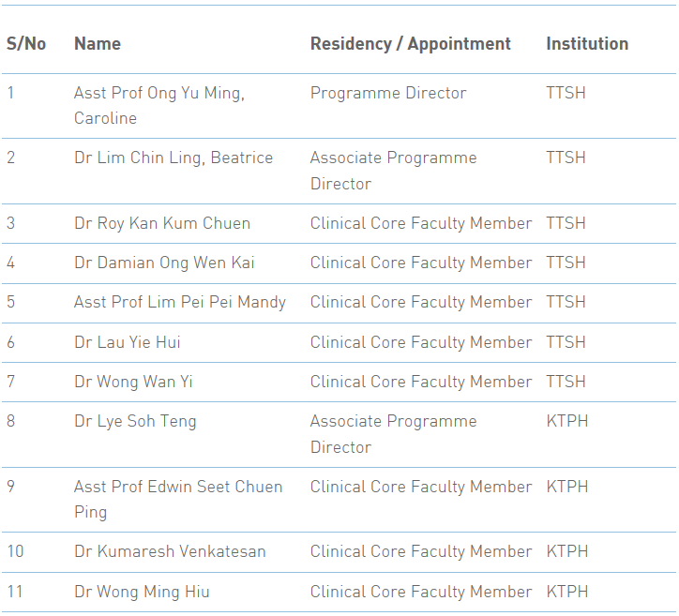Click row number 10 cell
The image size is (679, 616).
15,551
